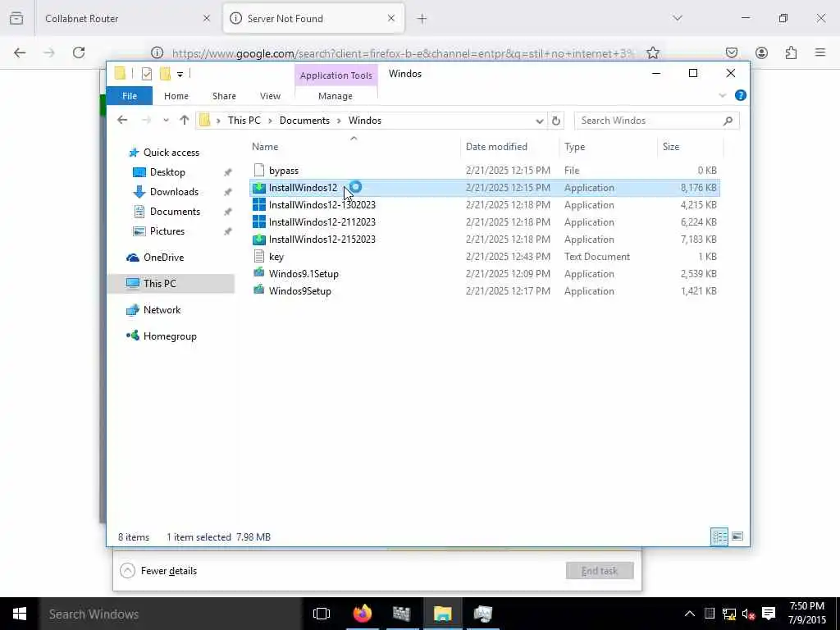Click the Firefox site information icon
840x630 pixels.
tap(157, 52)
